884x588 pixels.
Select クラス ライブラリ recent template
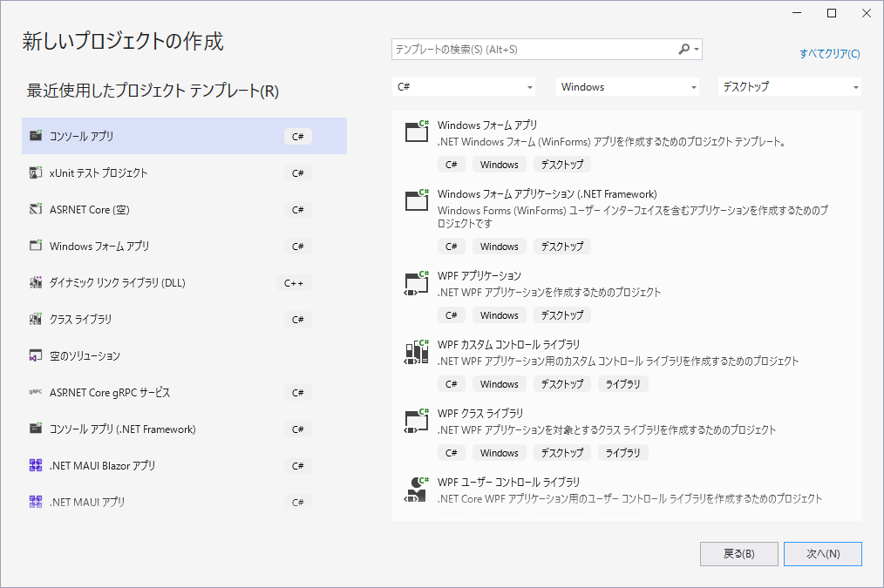[x=184, y=319]
